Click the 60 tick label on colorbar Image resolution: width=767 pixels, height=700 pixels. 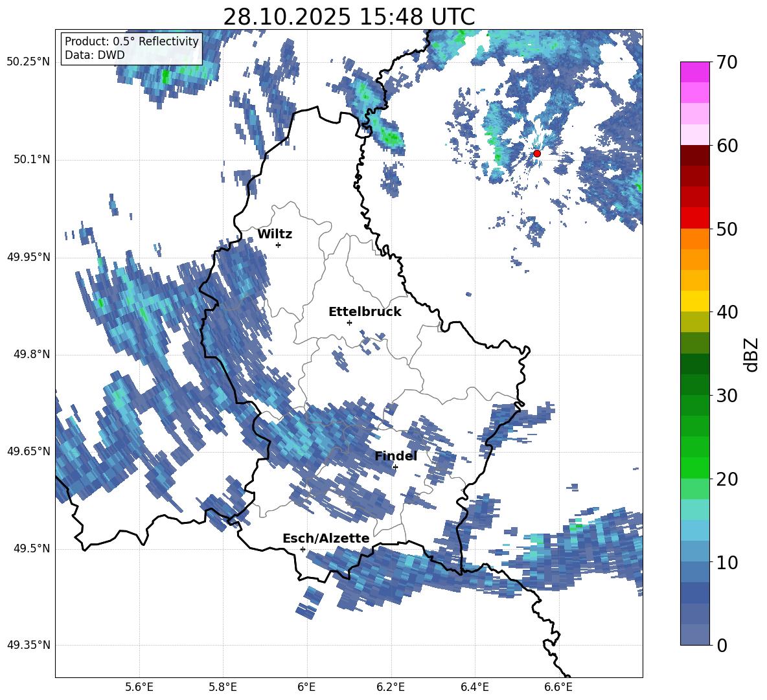727,146
